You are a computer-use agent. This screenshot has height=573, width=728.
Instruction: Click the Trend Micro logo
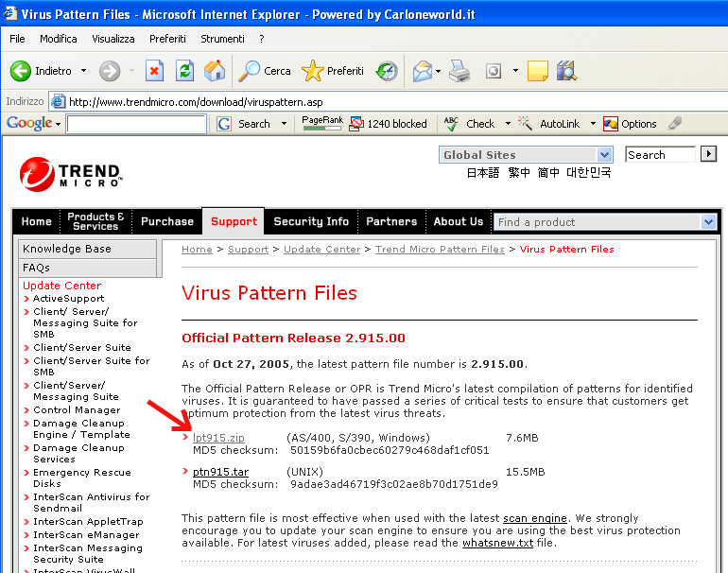pos(71,174)
